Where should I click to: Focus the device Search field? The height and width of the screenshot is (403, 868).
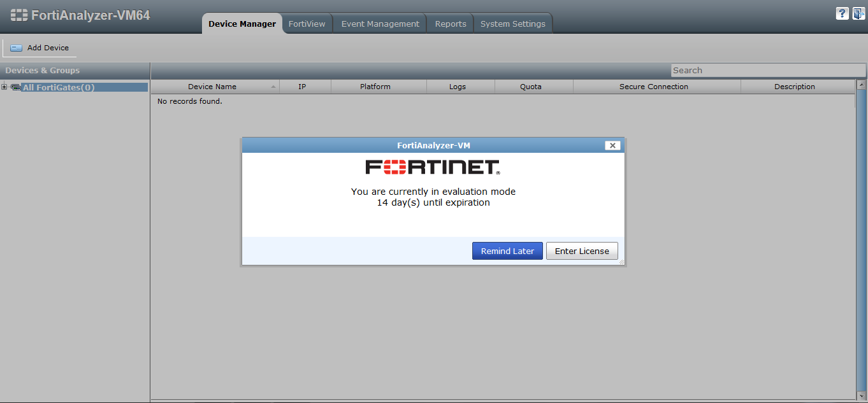(768, 70)
